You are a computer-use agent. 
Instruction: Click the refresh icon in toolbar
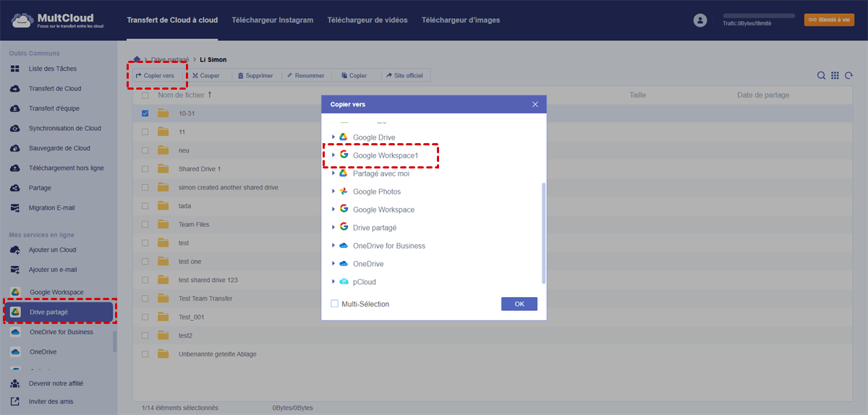pos(848,75)
